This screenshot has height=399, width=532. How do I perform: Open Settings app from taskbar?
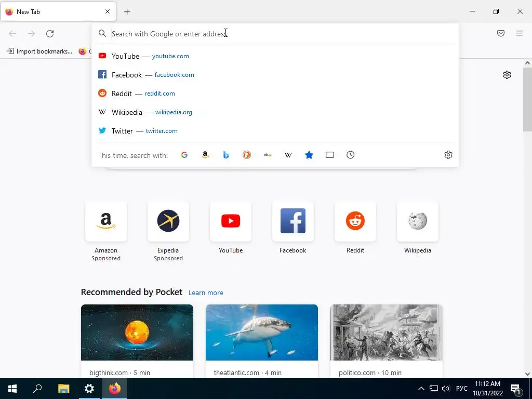pos(89,389)
